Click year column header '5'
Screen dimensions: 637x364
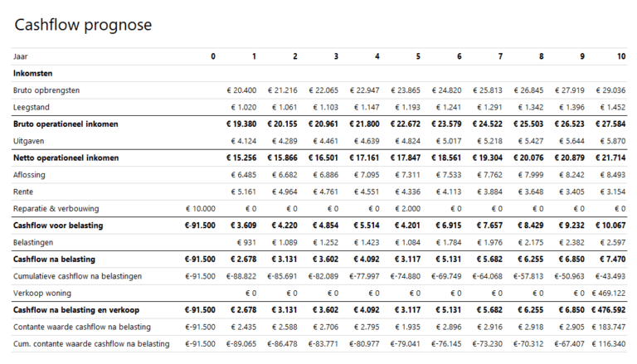click(x=418, y=56)
